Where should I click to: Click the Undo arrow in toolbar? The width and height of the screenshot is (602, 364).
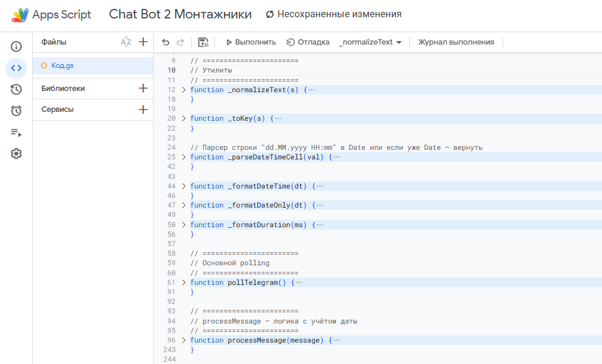(166, 42)
